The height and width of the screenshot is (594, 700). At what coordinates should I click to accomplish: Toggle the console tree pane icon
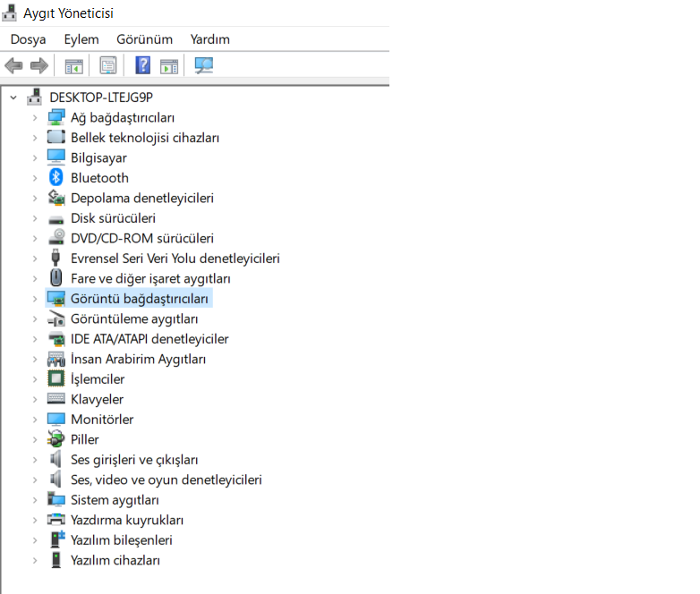(73, 65)
